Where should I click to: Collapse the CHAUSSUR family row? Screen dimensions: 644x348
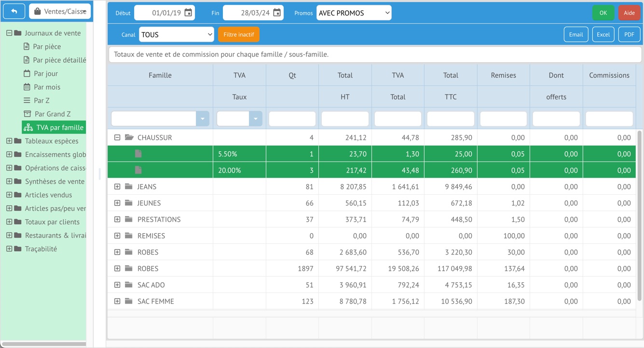(117, 137)
